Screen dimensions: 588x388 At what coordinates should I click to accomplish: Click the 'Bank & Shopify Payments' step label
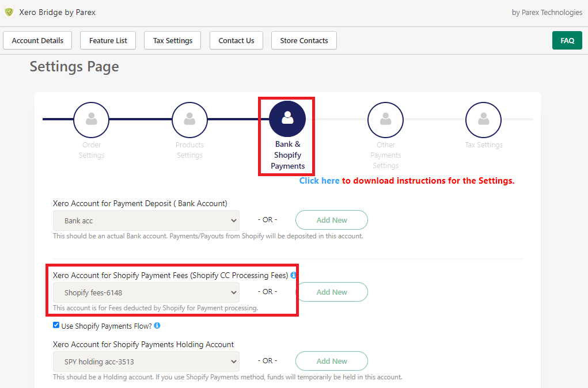(x=287, y=155)
